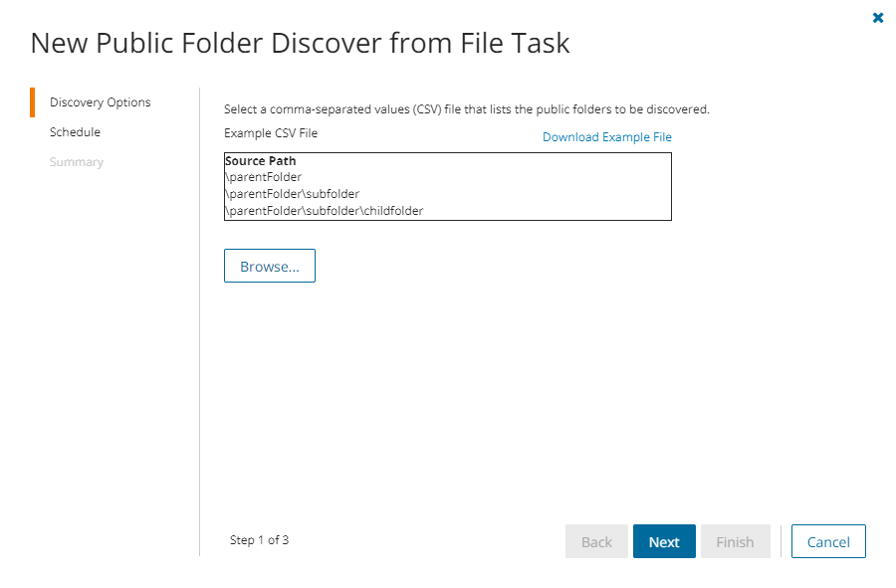Switch to the Schedule step

click(75, 132)
